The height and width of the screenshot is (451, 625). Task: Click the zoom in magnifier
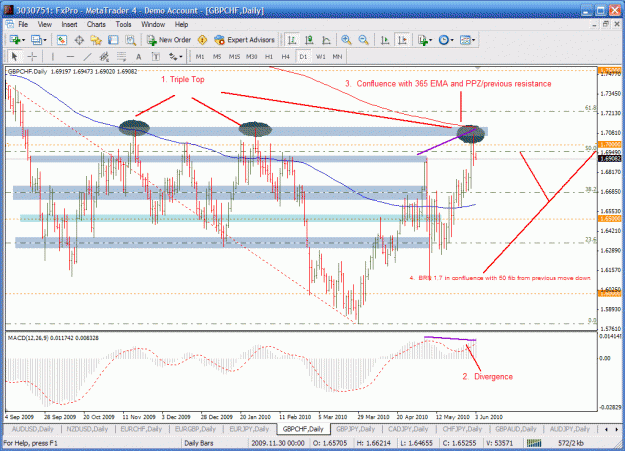click(x=346, y=40)
